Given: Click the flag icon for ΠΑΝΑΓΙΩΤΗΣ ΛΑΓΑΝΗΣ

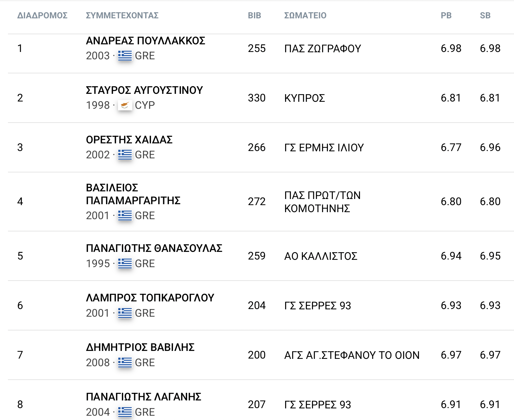Looking at the screenshot, I should (125, 412).
